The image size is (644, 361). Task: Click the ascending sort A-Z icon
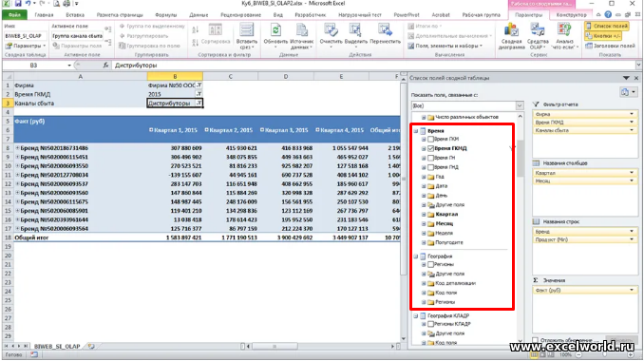tap(196, 30)
